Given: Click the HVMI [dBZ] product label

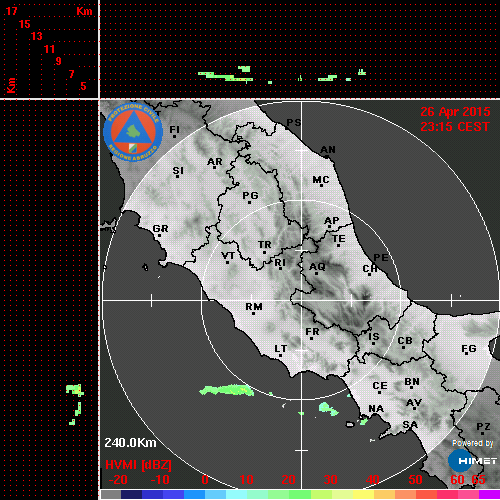Looking at the screenshot, I should tap(138, 465).
